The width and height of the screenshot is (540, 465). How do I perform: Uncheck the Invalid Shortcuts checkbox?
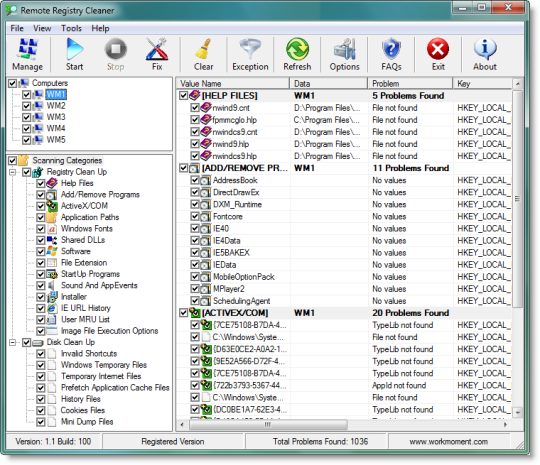click(x=41, y=354)
